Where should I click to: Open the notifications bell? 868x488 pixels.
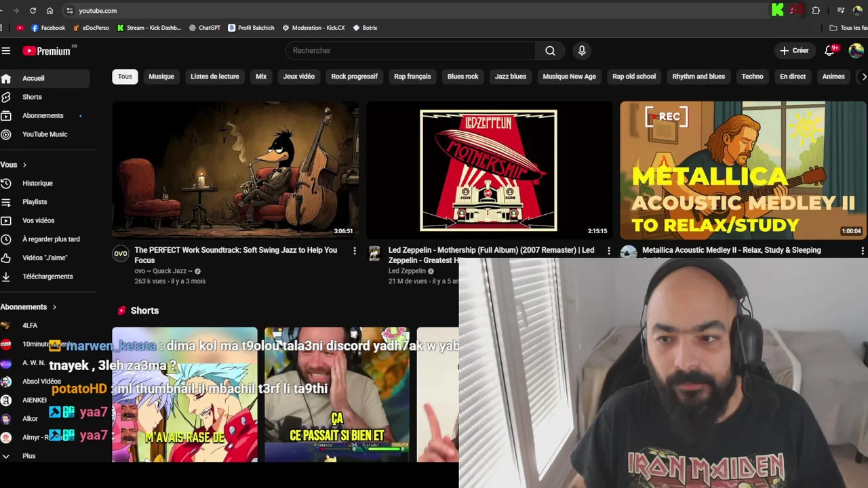tap(829, 51)
